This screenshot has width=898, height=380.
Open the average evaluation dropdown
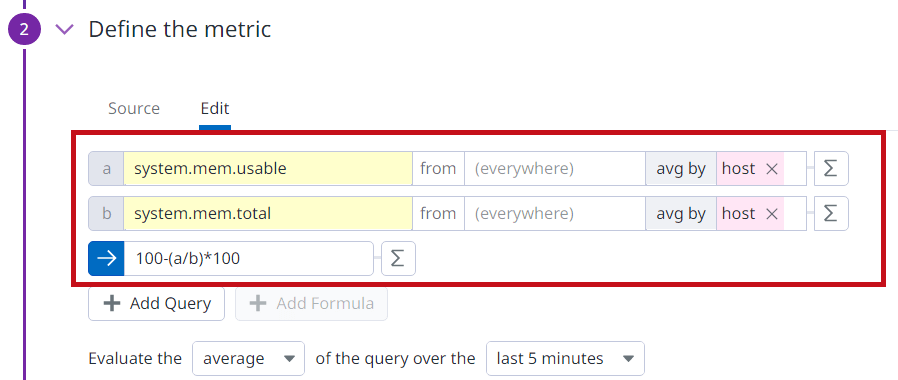coord(249,359)
